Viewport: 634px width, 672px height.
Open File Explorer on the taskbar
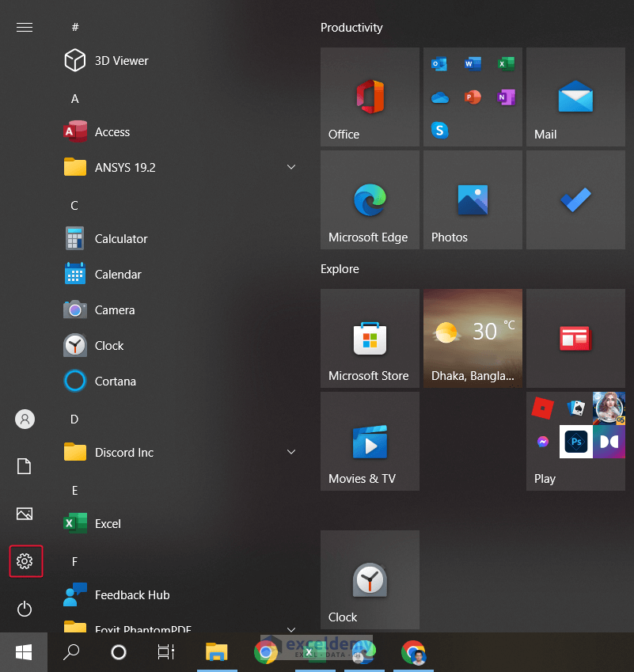click(216, 652)
